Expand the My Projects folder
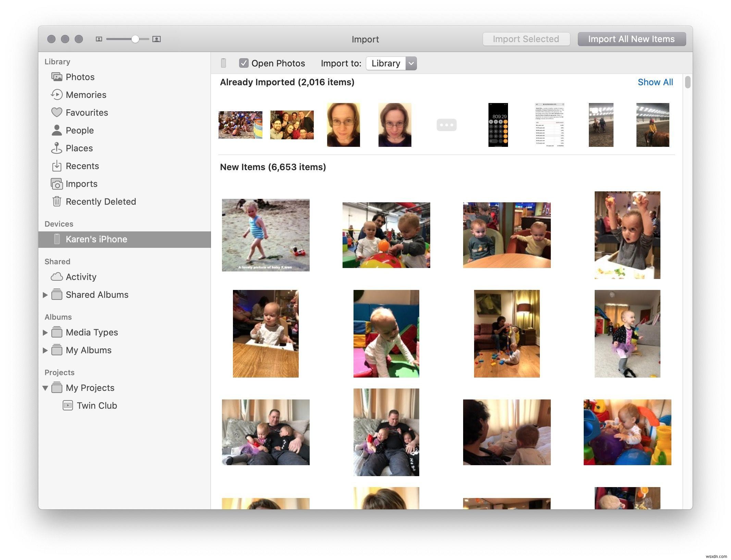The width and height of the screenshot is (731, 560). [45, 387]
